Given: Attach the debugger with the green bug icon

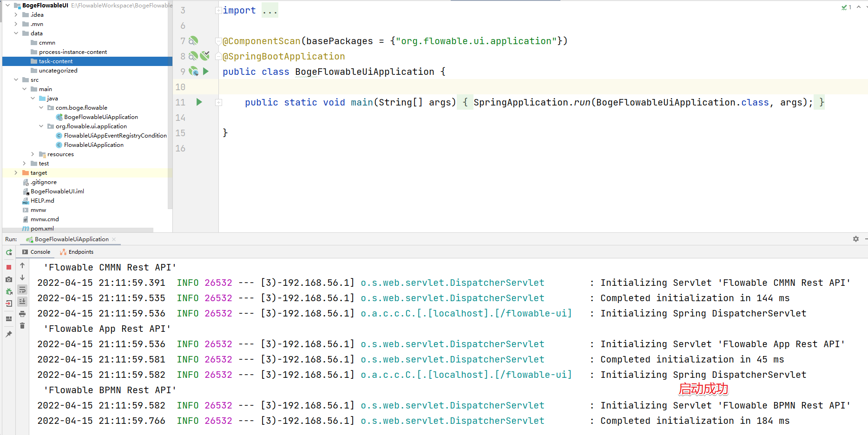Looking at the screenshot, I should (9, 291).
